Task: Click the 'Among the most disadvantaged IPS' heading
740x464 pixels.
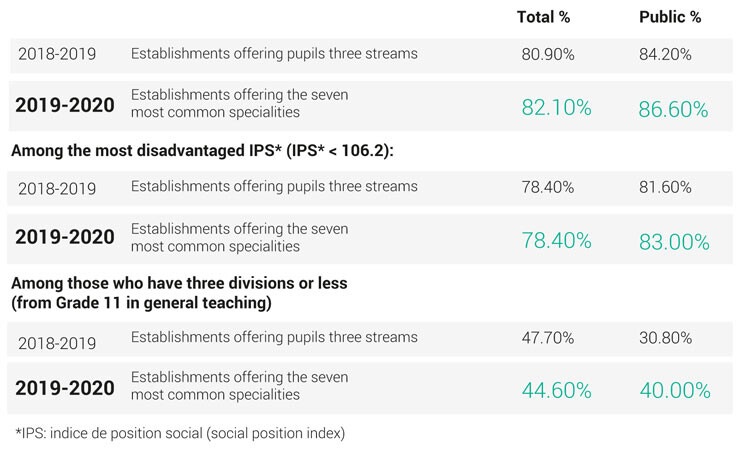Action: (x=202, y=151)
